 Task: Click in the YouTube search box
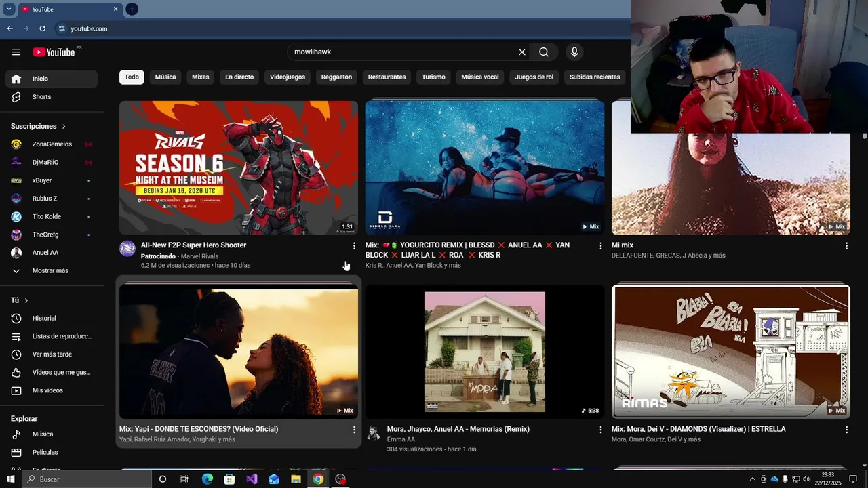403,52
